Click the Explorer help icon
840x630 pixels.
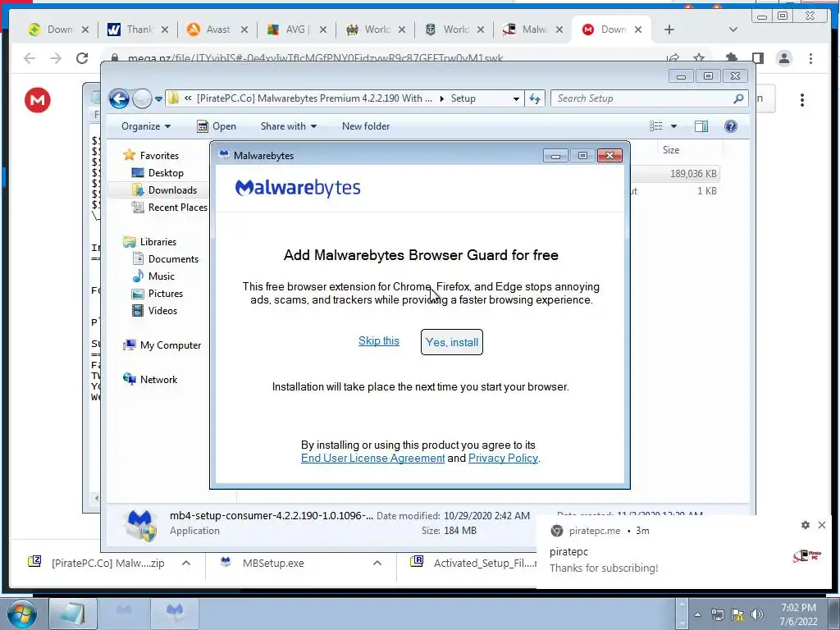(x=731, y=126)
